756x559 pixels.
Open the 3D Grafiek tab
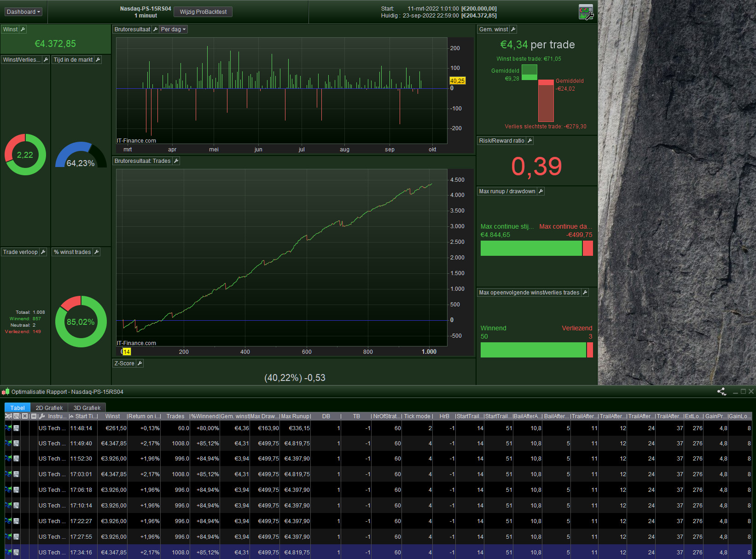point(87,408)
